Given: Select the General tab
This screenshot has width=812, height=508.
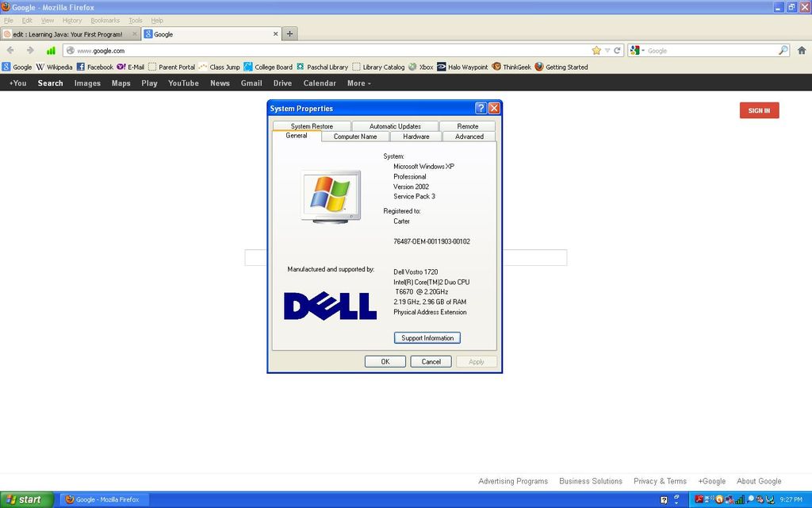Looking at the screenshot, I should 297,135.
